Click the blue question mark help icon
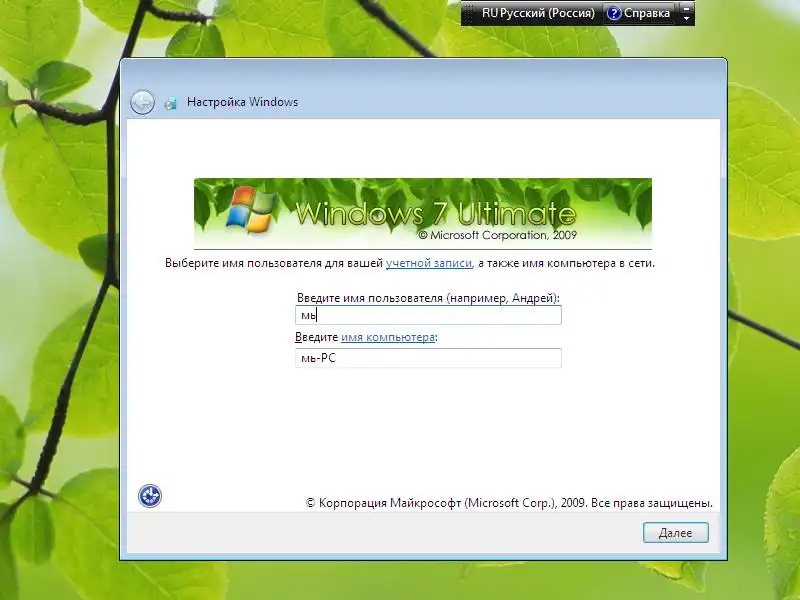 coord(614,14)
